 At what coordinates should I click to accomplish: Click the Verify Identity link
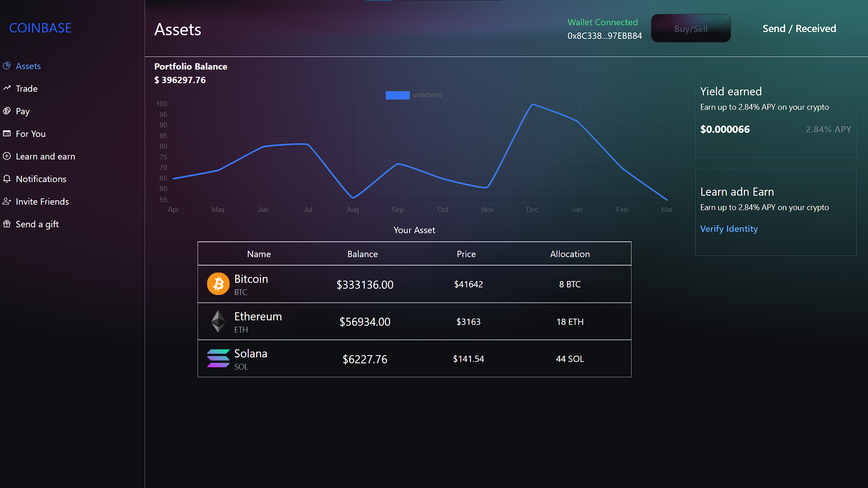(729, 229)
